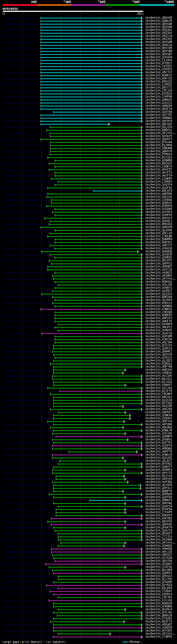Open the UniRef100_B9HP22 hit

tap(159, 76)
